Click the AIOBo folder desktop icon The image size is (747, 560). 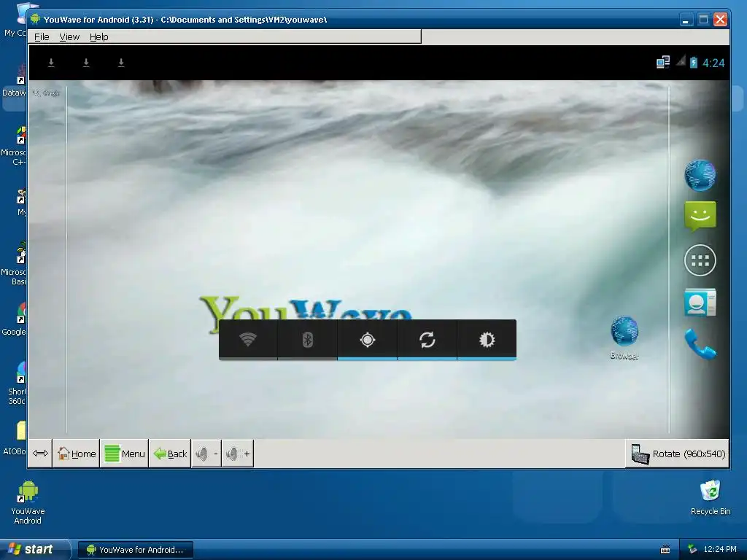15,438
